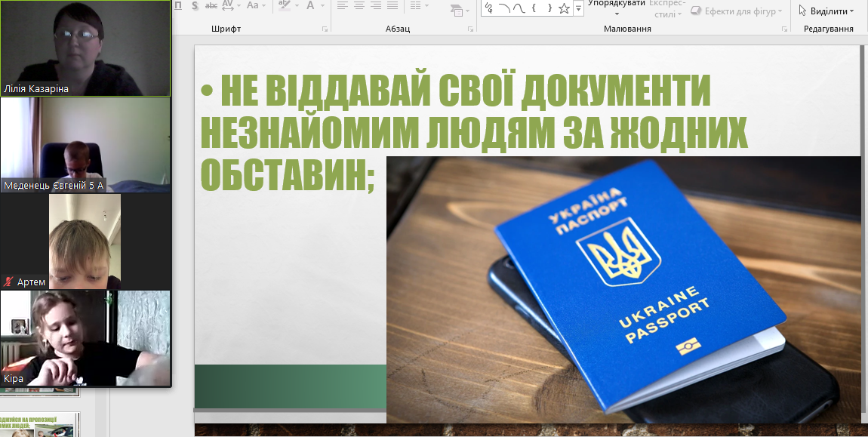
Task: Open the Малювання dialog launcher
Action: [784, 29]
